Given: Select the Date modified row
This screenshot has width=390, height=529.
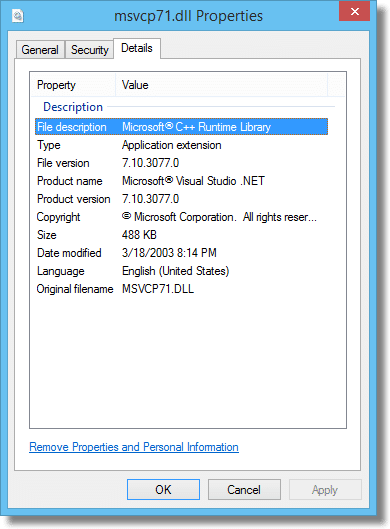Looking at the screenshot, I should tap(181, 253).
